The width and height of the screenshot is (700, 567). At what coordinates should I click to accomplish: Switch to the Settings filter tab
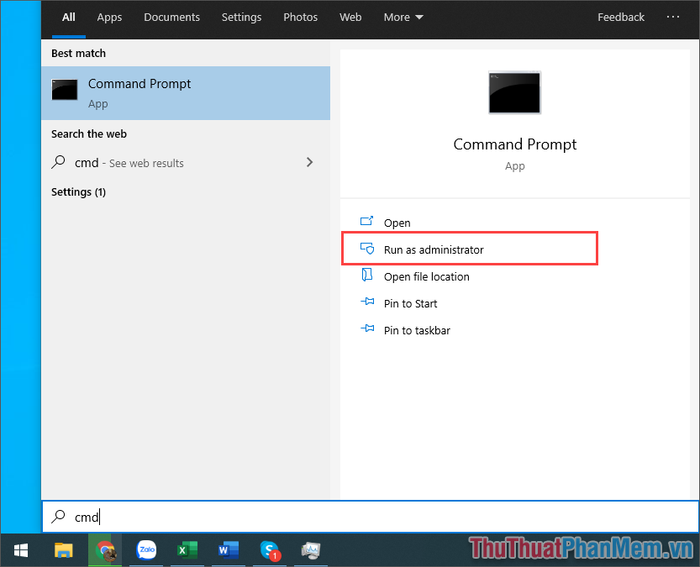[242, 17]
